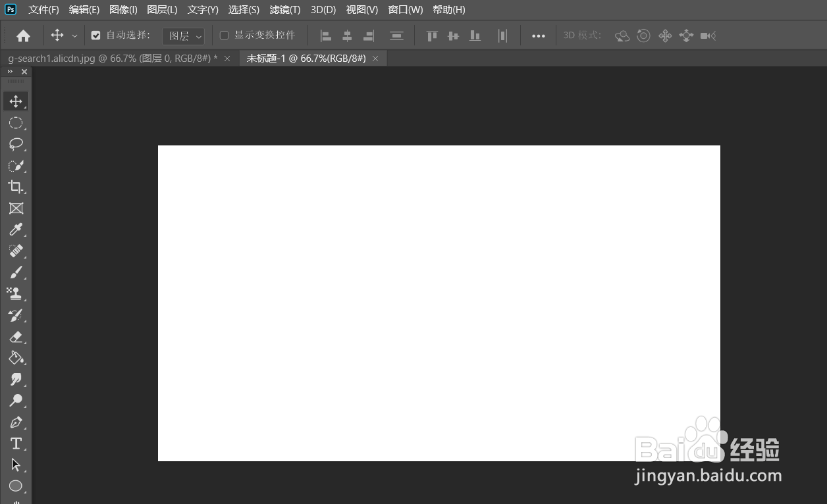Open the 图像(I) menu
The width and height of the screenshot is (827, 504).
[123, 9]
